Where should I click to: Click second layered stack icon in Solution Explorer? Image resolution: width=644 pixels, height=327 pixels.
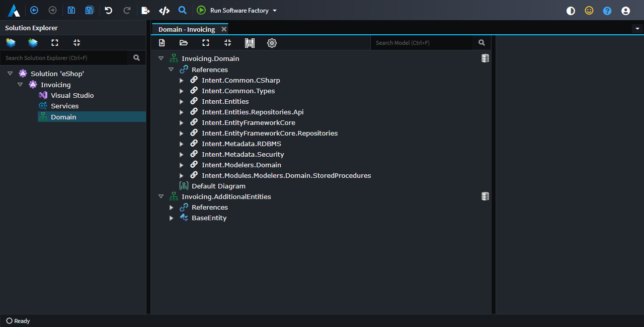[33, 43]
